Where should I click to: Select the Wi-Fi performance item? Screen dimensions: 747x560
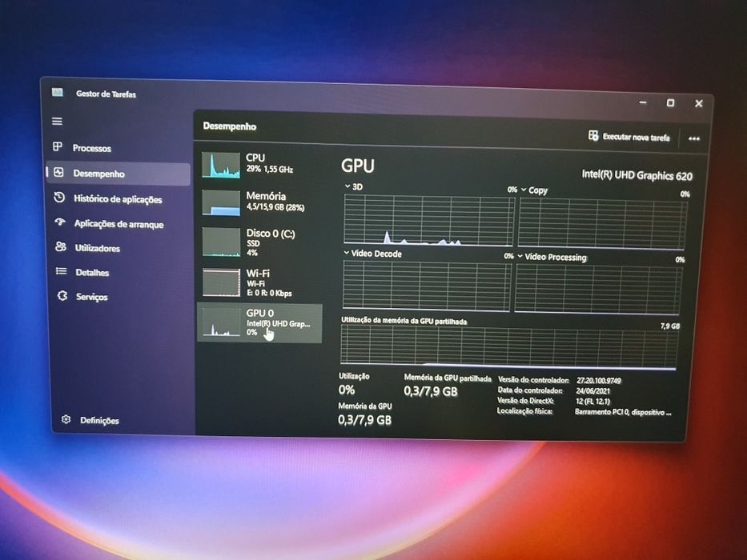(260, 282)
